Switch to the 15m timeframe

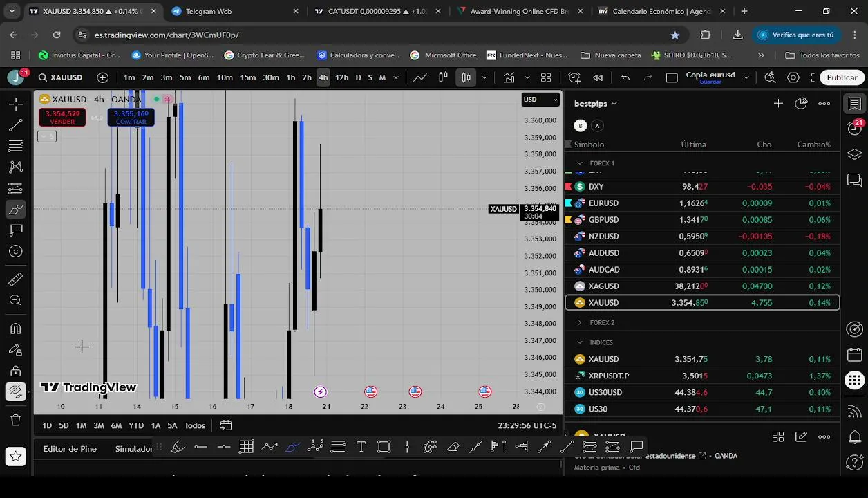tap(247, 77)
